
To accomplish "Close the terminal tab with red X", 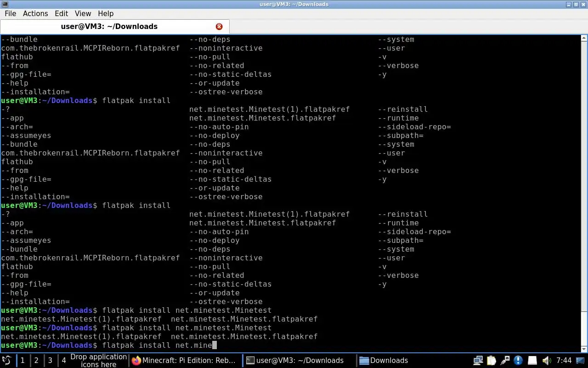I will pyautogui.click(x=219, y=27).
